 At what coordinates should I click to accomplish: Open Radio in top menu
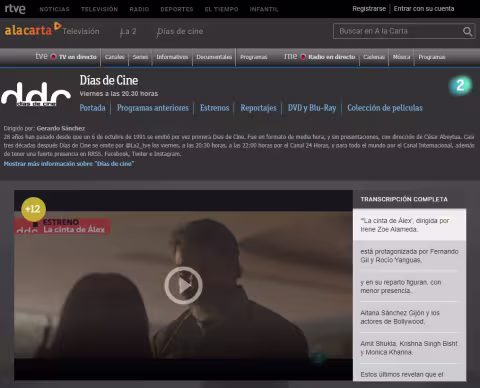(x=139, y=9)
